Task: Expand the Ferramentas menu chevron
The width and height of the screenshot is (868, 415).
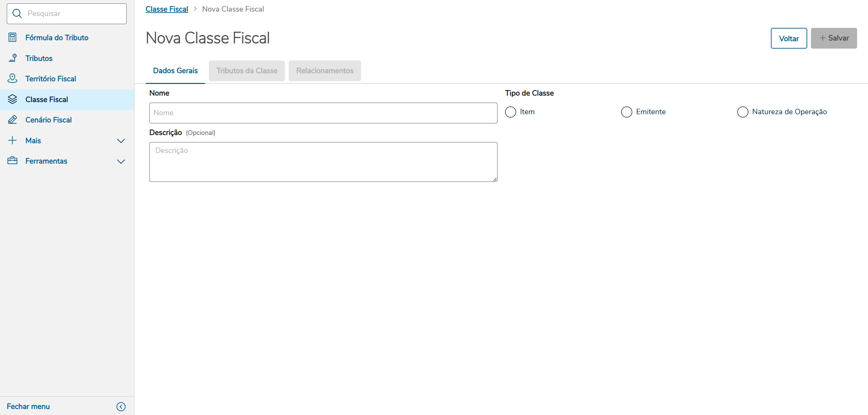Action: [121, 161]
